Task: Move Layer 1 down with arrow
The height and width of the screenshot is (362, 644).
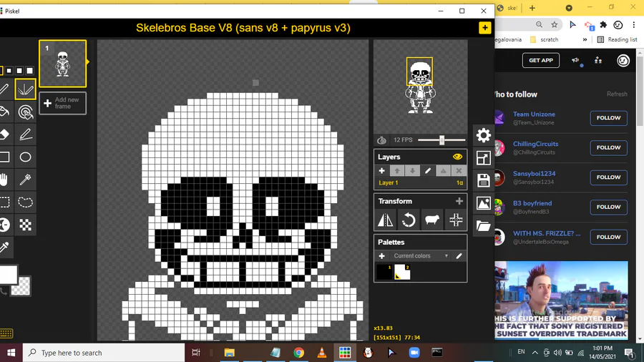Action: 412,171
